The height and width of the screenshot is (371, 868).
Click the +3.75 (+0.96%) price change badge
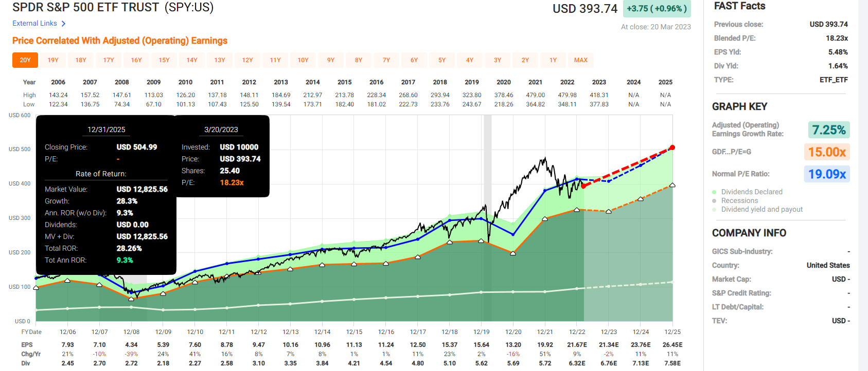point(657,9)
